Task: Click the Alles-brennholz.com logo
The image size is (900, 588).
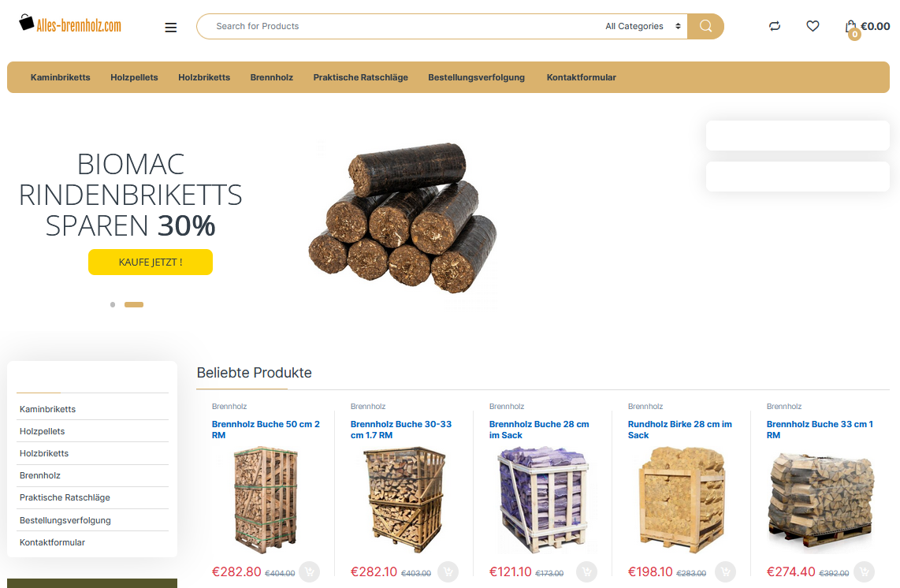Action: [70, 24]
